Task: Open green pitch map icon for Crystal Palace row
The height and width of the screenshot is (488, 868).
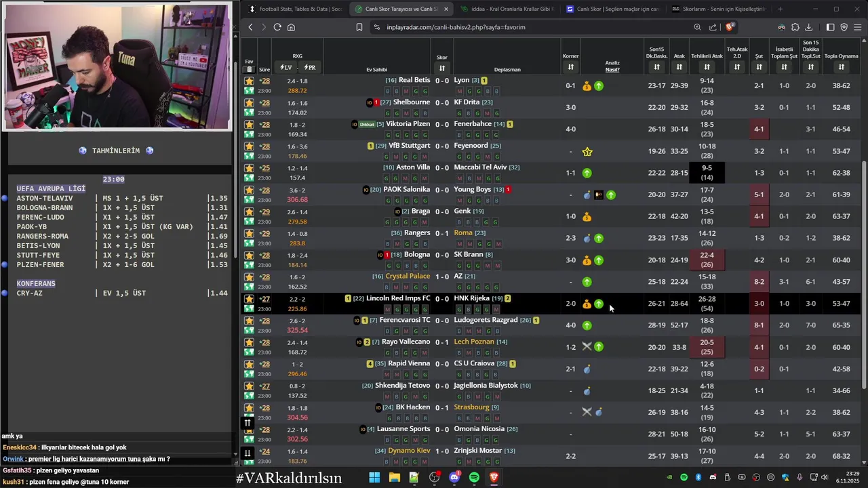Action: 249,287
